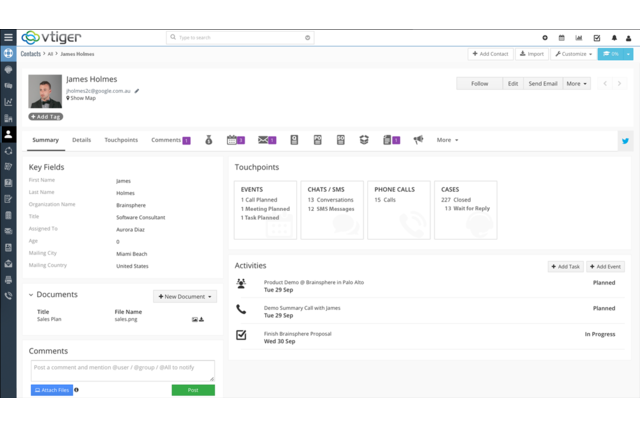This screenshot has width=640, height=426.
Task: Open the notifications bell
Action: coord(614,37)
